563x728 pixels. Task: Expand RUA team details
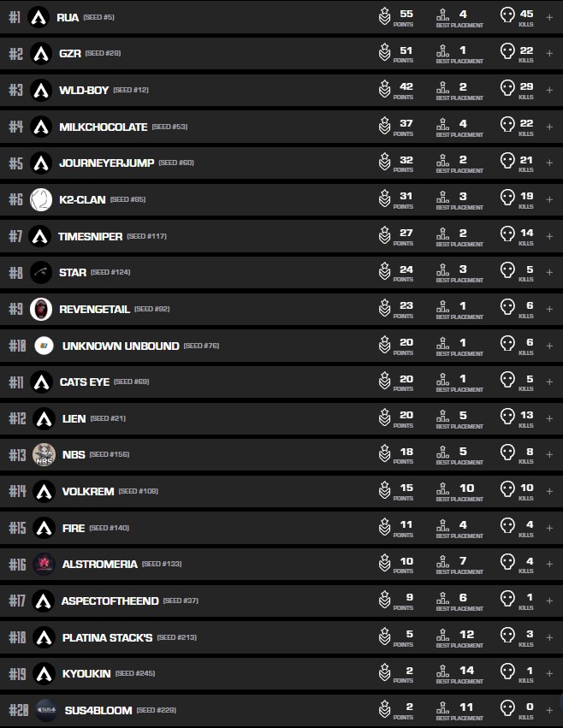click(x=549, y=17)
